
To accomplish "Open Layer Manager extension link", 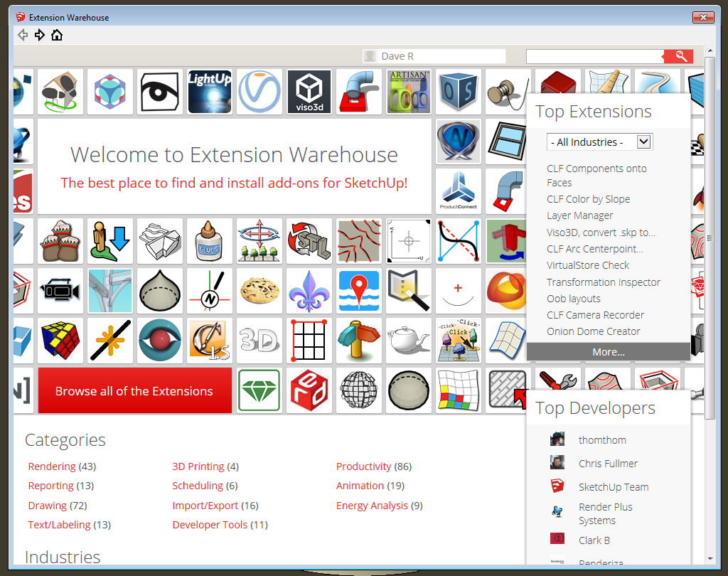I will click(580, 215).
